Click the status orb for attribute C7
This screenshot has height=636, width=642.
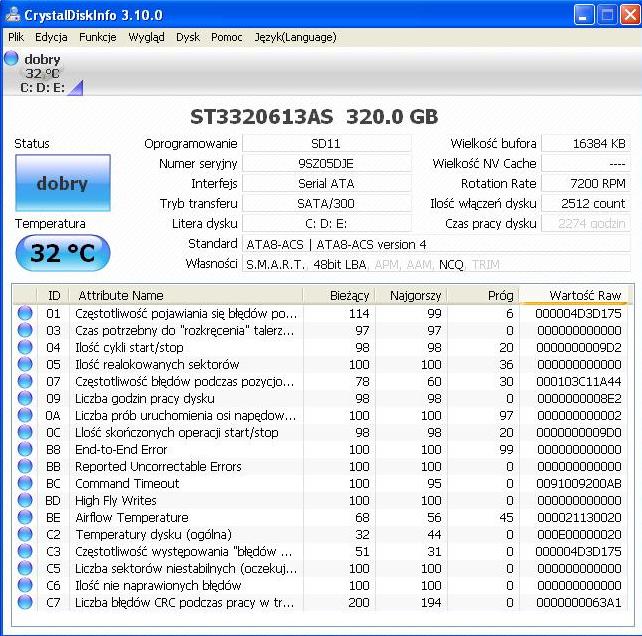coord(25,602)
